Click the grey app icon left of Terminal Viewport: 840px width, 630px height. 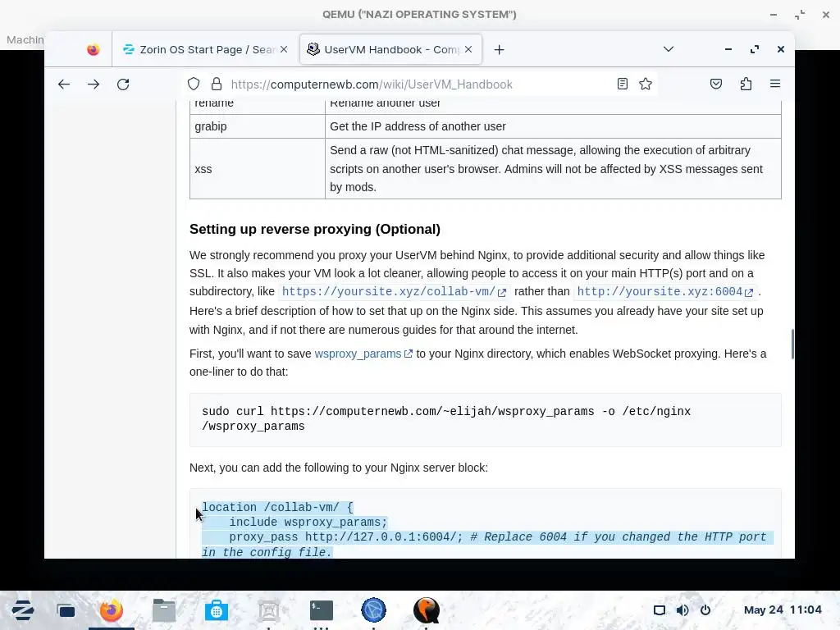[269, 610]
